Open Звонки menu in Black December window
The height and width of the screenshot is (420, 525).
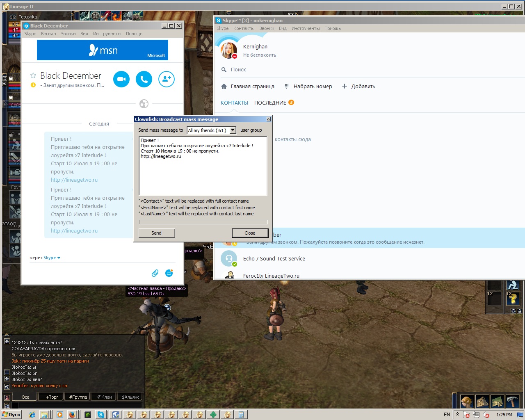pos(68,34)
